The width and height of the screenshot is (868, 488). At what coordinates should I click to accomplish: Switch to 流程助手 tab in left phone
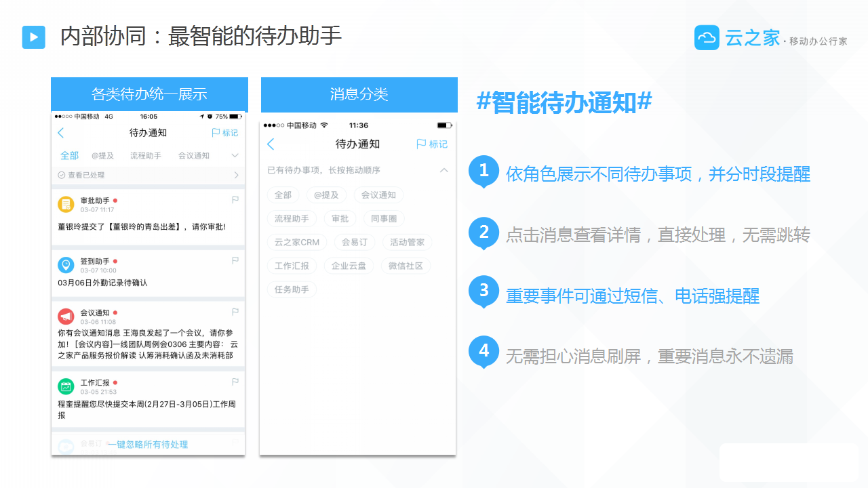[146, 155]
